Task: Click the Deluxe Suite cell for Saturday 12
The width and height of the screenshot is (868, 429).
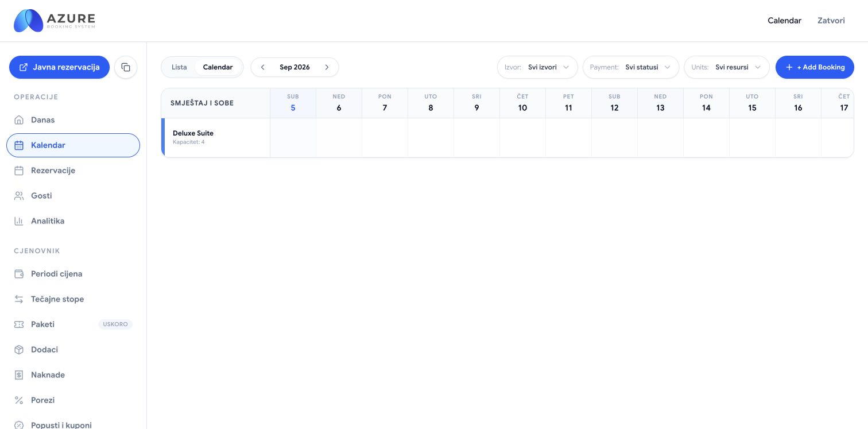Action: pos(614,137)
